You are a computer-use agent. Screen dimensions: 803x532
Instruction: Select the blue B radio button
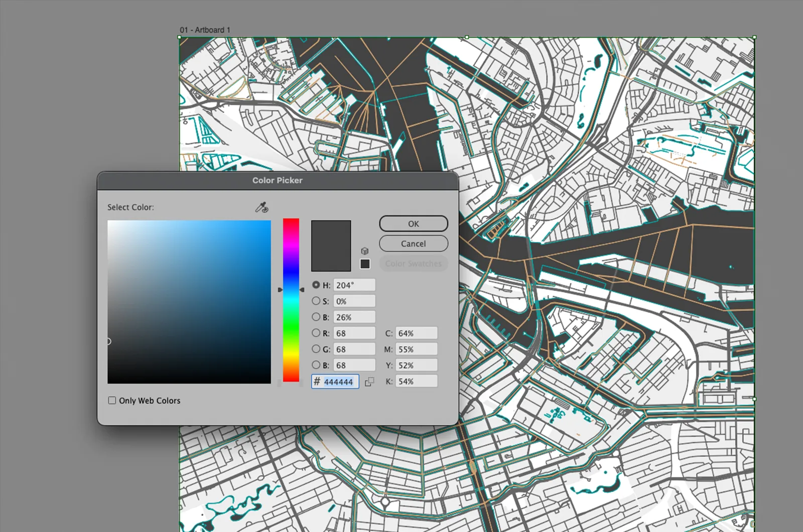(316, 365)
